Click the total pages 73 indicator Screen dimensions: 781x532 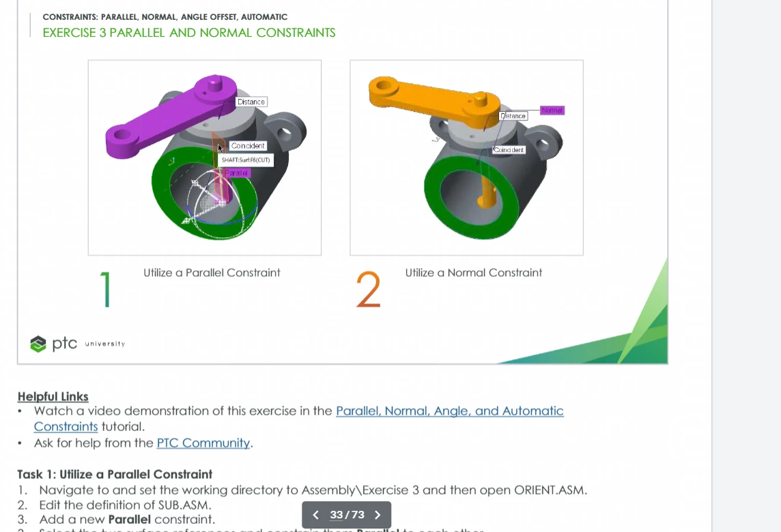(358, 515)
